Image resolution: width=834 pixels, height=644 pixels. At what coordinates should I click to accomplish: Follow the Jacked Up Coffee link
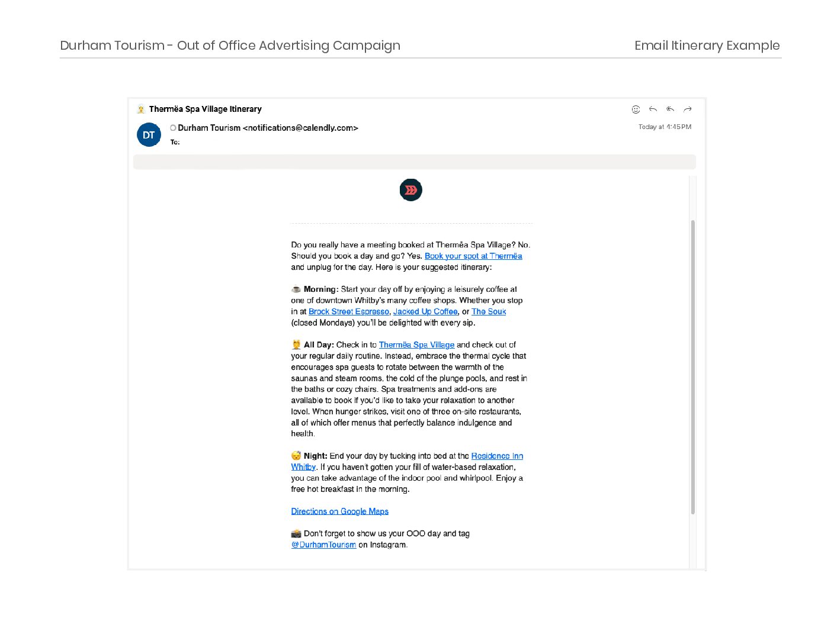tap(425, 312)
